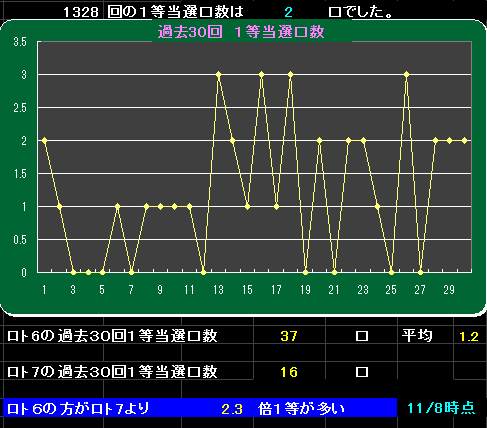The image size is (487, 428).
Task: Click the y-axis label '1.5'
Action: pyautogui.click(x=20, y=174)
